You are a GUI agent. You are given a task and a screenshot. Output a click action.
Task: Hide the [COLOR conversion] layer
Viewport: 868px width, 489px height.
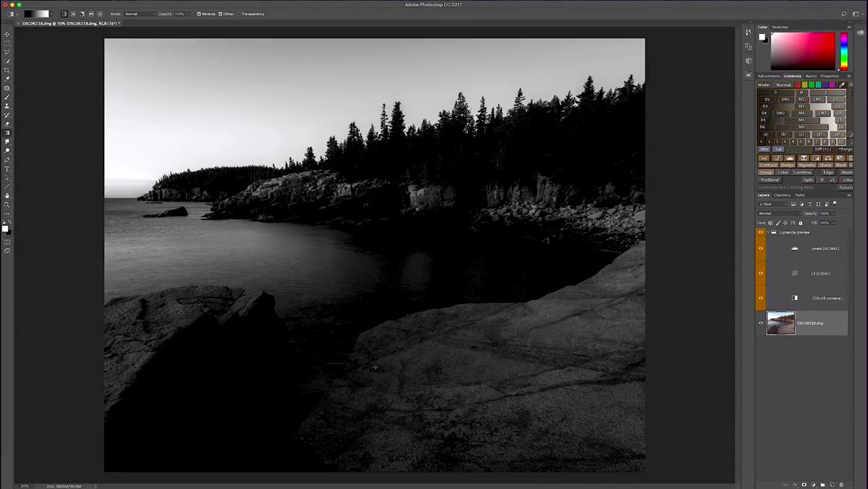(760, 298)
